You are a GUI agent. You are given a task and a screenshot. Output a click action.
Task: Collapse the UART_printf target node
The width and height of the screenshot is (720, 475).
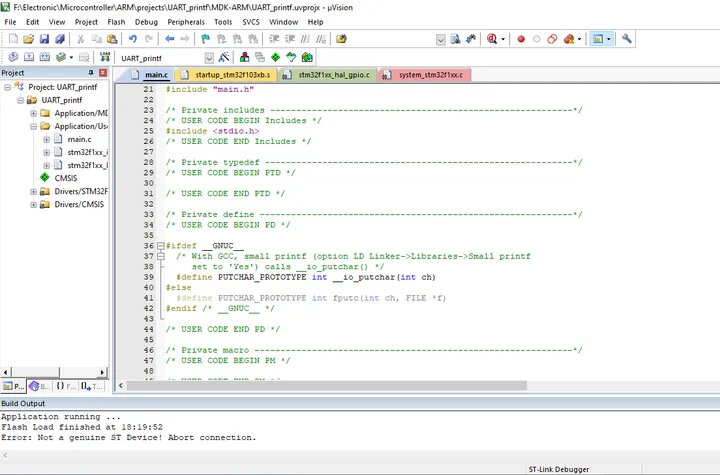click(x=20, y=100)
